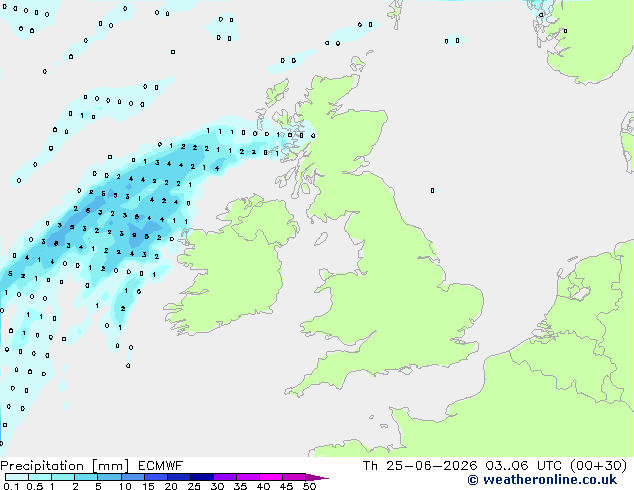Click the 5–10 mm legend swatch
The width and height of the screenshot is (634, 490).
109,477
